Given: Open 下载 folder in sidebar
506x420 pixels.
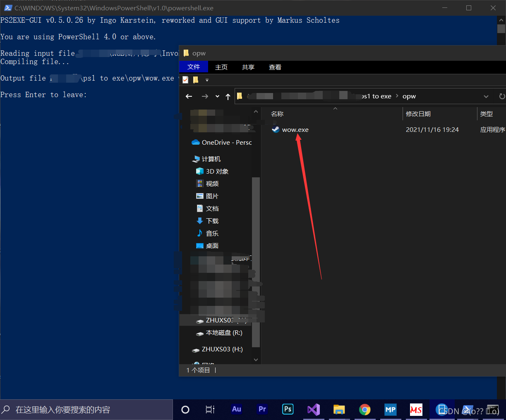Looking at the screenshot, I should 207,221.
